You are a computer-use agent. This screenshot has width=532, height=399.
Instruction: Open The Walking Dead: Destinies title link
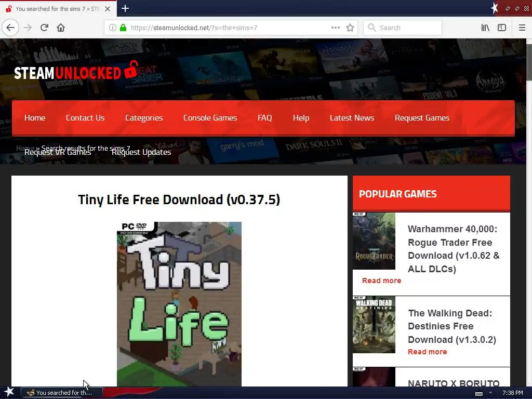pyautogui.click(x=451, y=326)
